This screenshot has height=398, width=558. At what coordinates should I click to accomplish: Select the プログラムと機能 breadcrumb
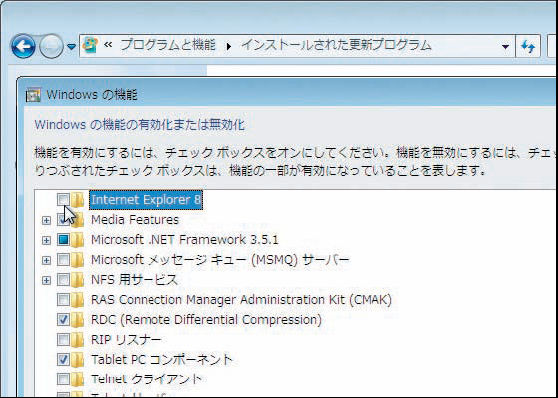click(168, 45)
